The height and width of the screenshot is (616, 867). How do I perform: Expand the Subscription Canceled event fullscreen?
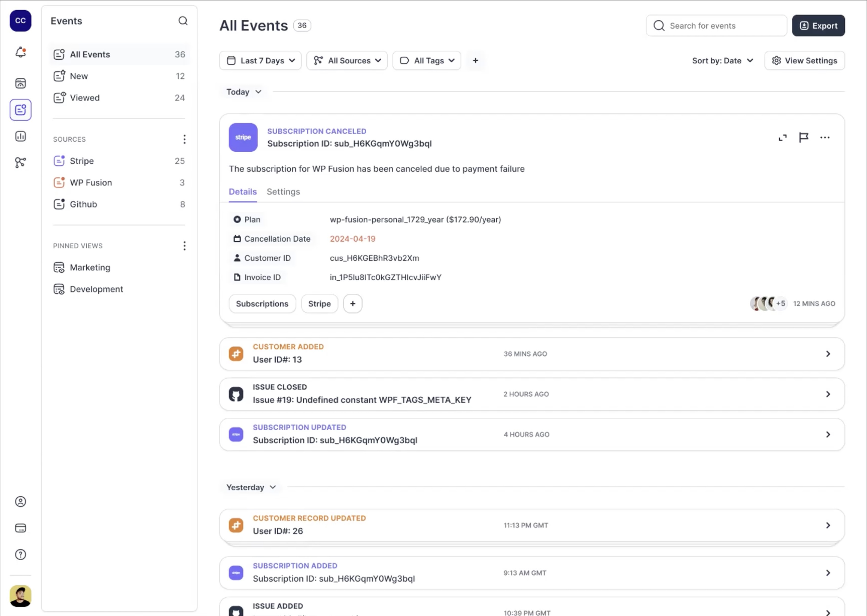point(782,137)
